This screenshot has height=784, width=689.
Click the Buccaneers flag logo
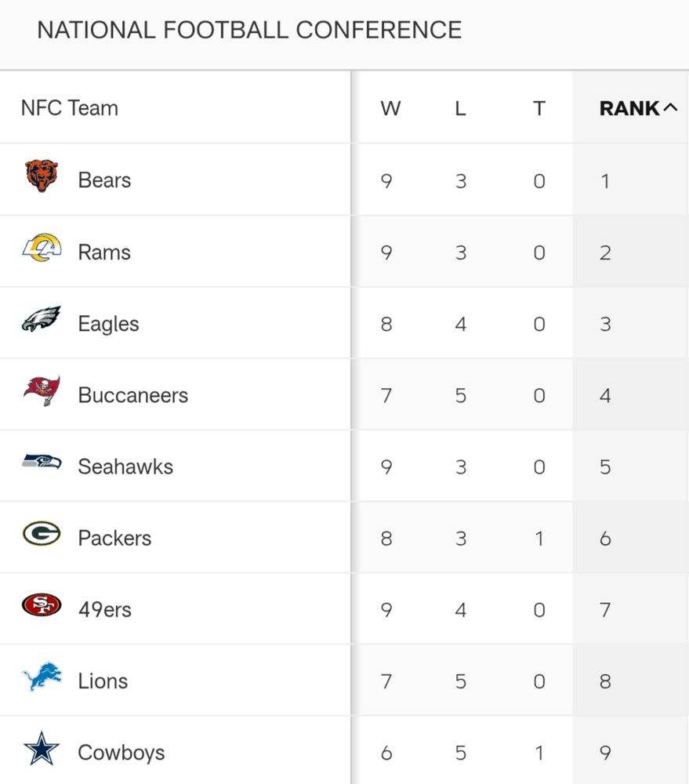42,390
